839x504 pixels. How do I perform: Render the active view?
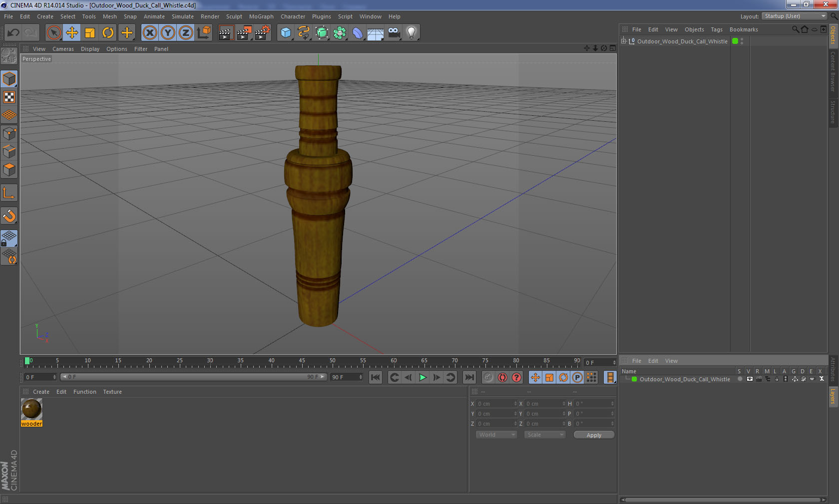tap(226, 33)
